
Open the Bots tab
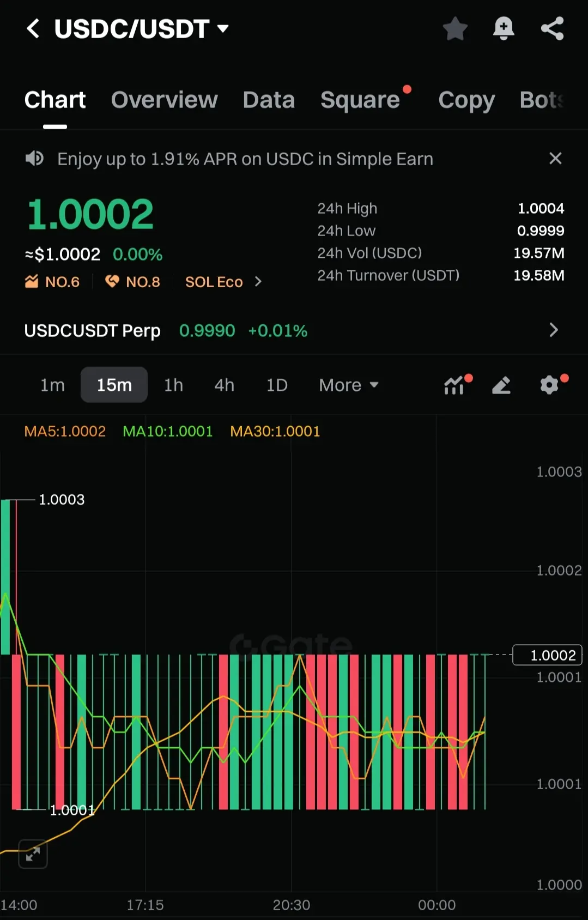542,100
